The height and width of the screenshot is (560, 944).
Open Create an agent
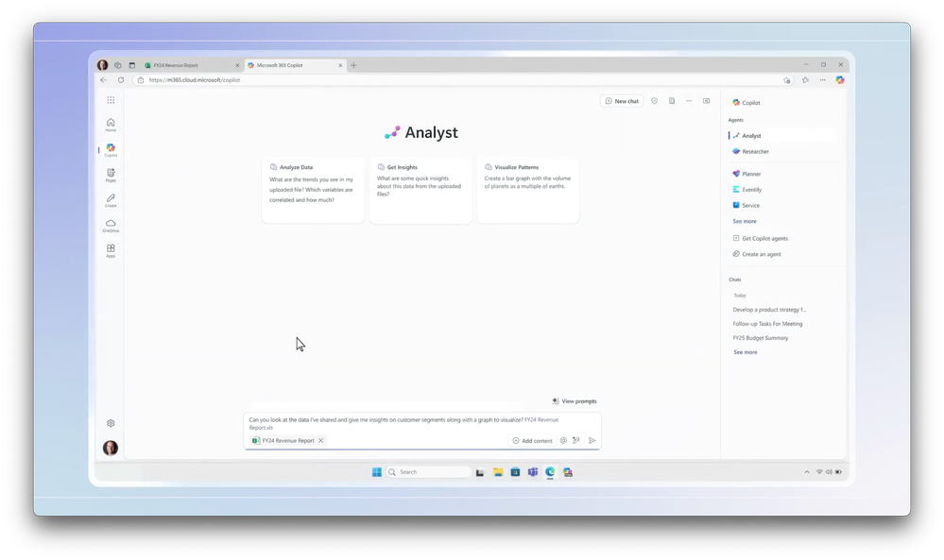click(x=757, y=254)
